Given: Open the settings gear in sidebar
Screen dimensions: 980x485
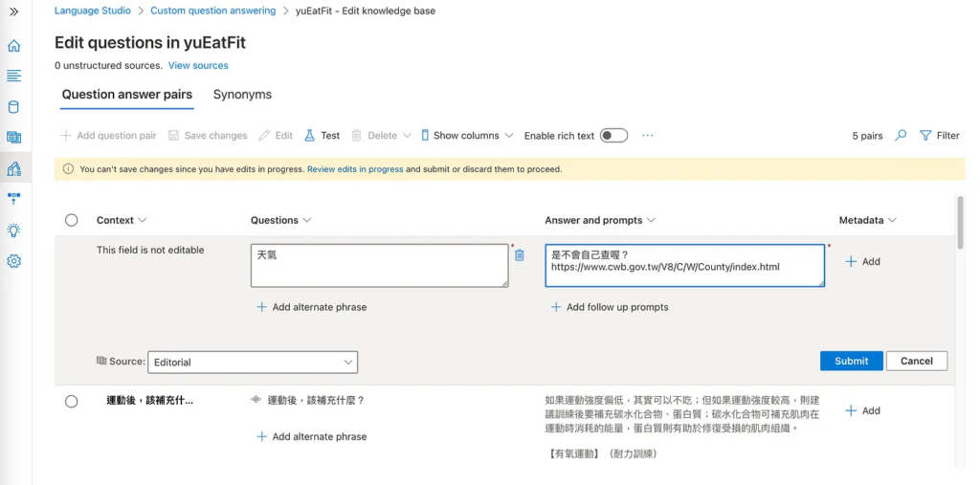Looking at the screenshot, I should (x=13, y=261).
